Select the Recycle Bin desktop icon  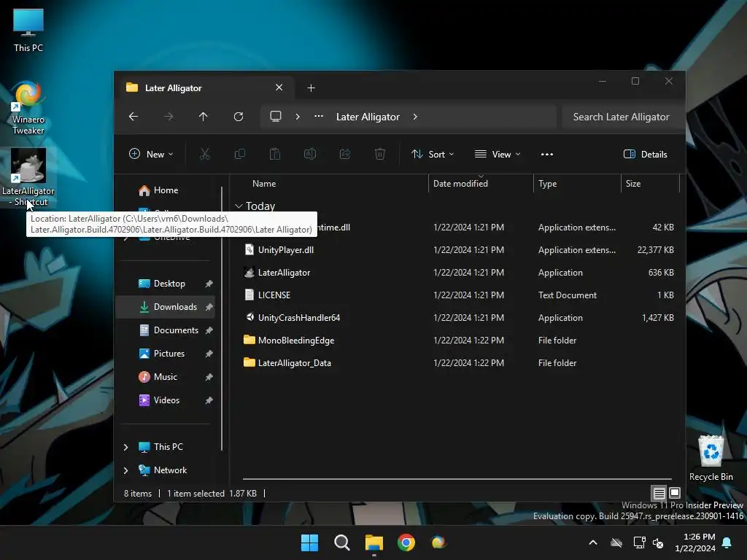coord(711,458)
